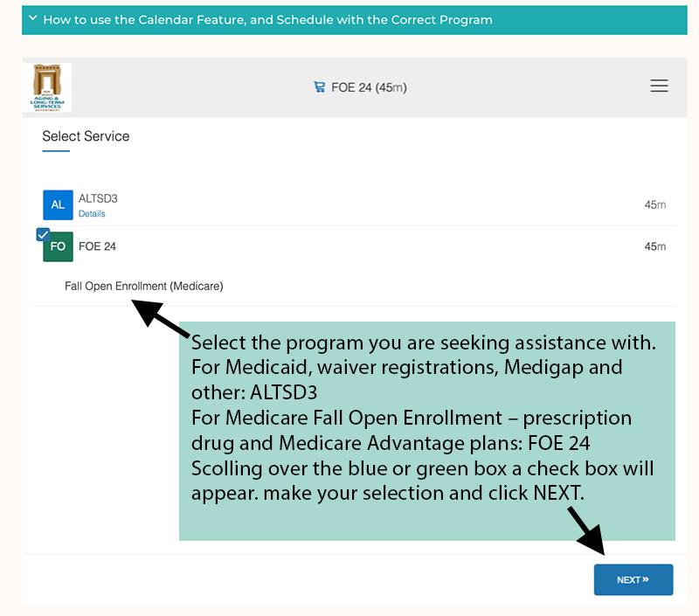Viewport: 699px width, 616px height.
Task: Click the 45m duration for ALTSD3
Action: (x=654, y=205)
